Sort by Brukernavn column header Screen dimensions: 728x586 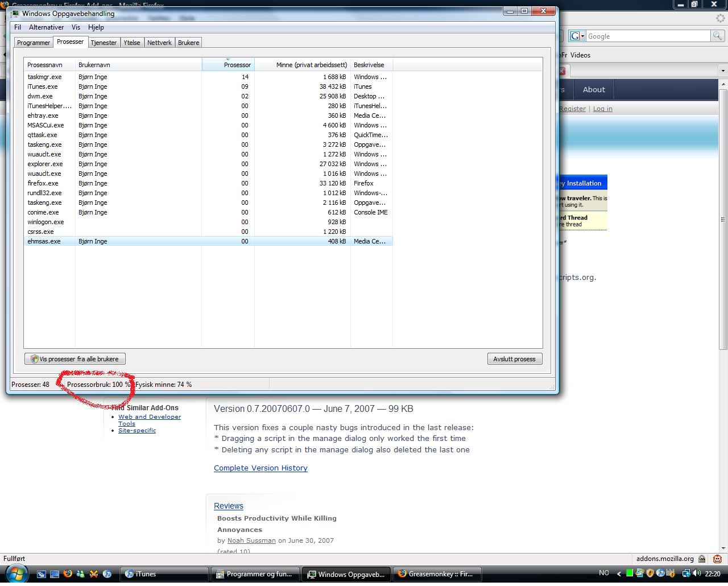(139, 65)
